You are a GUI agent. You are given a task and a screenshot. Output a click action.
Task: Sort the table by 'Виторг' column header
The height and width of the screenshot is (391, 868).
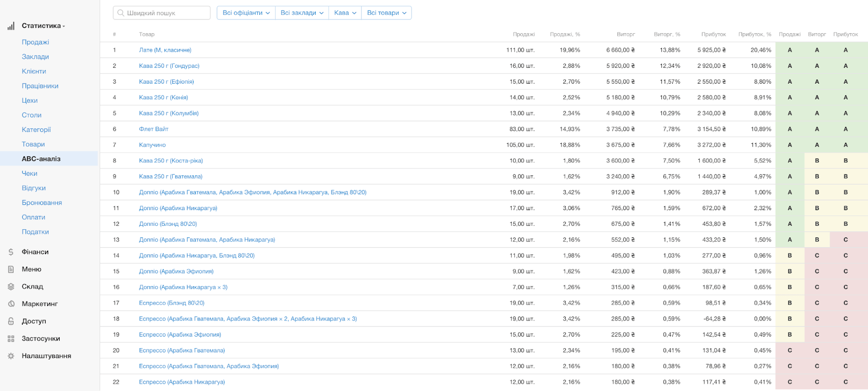626,34
